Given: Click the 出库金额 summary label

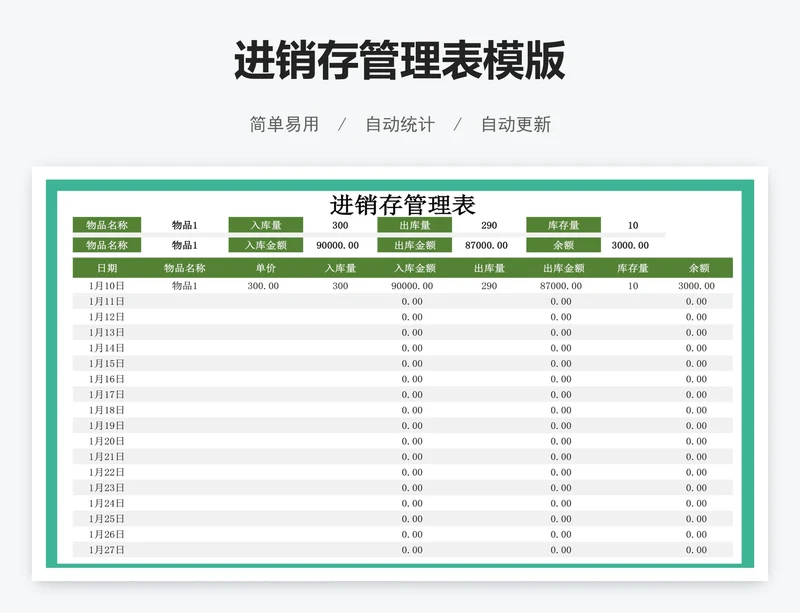Looking at the screenshot, I should [x=415, y=245].
